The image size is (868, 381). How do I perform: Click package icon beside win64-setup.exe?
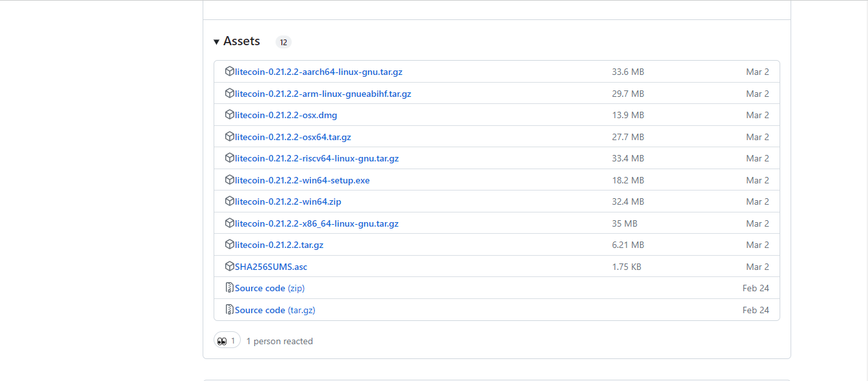click(229, 180)
